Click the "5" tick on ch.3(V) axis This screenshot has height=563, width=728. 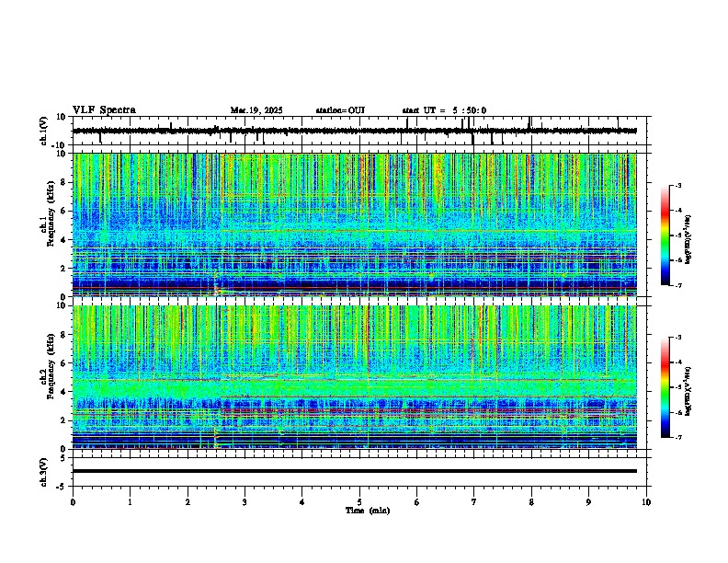[x=64, y=458]
